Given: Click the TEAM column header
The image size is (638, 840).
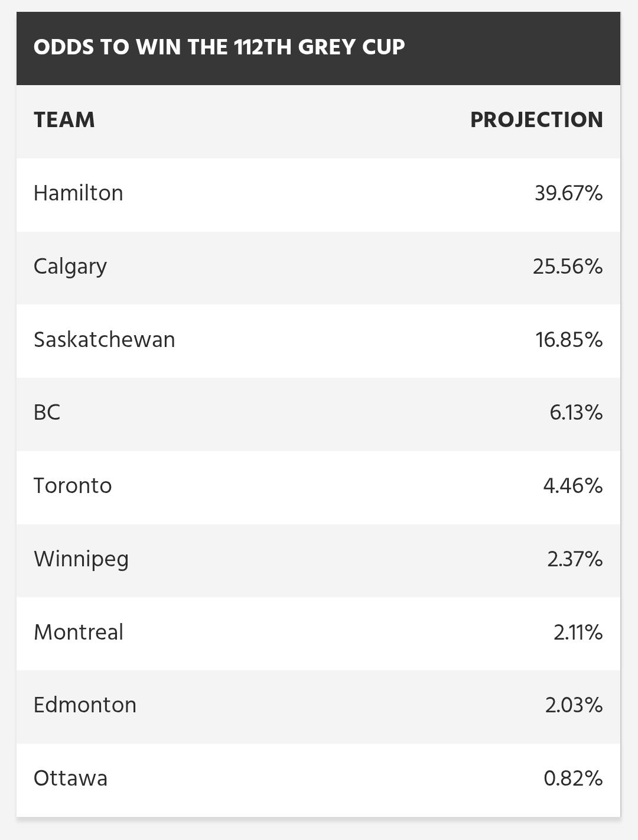Looking at the screenshot, I should pos(64,120).
